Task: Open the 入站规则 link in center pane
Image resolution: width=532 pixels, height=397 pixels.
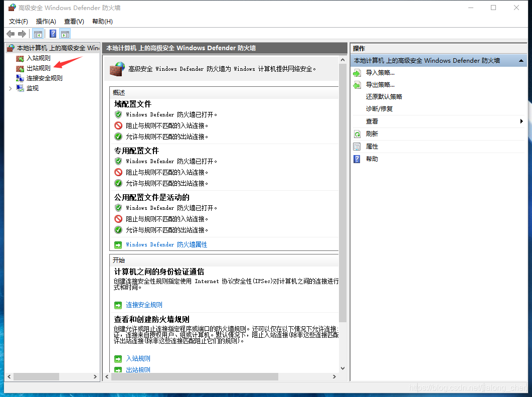Action: coord(138,359)
